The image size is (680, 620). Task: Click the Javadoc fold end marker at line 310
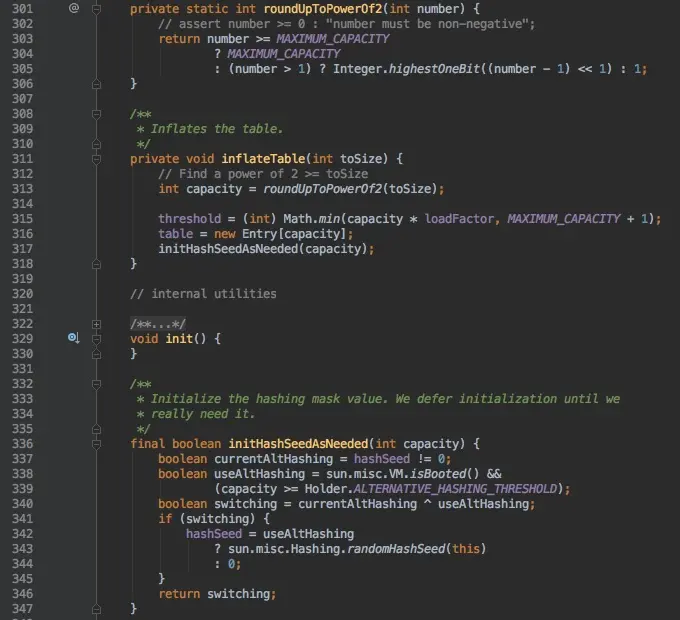pyautogui.click(x=97, y=144)
